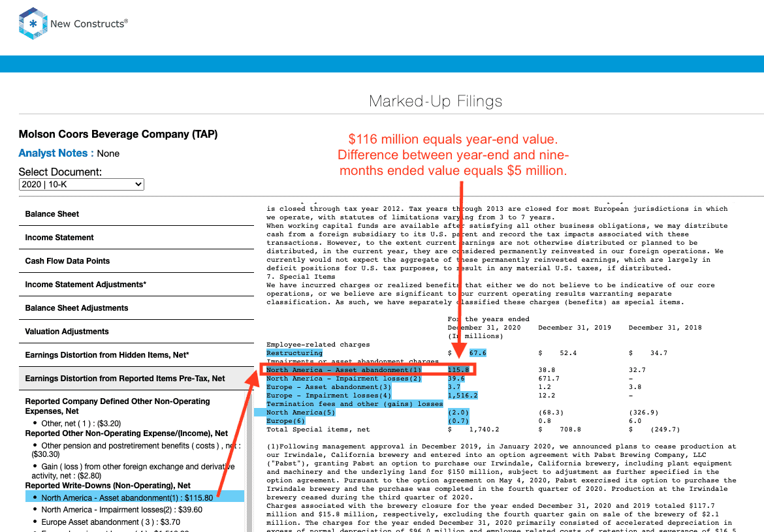764x532 pixels.
Task: Click sidebar item Europe Asset abandonment ( 3 ) : $3.70
Action: (x=110, y=522)
